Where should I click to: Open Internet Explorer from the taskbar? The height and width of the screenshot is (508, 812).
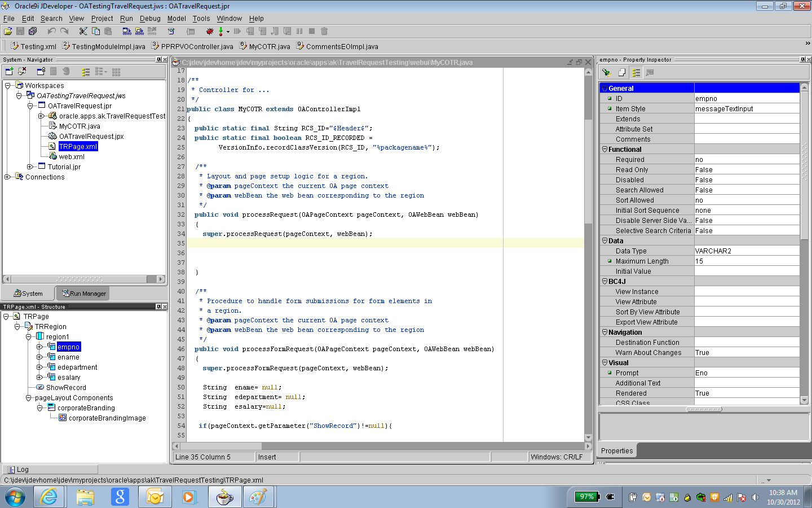[49, 497]
